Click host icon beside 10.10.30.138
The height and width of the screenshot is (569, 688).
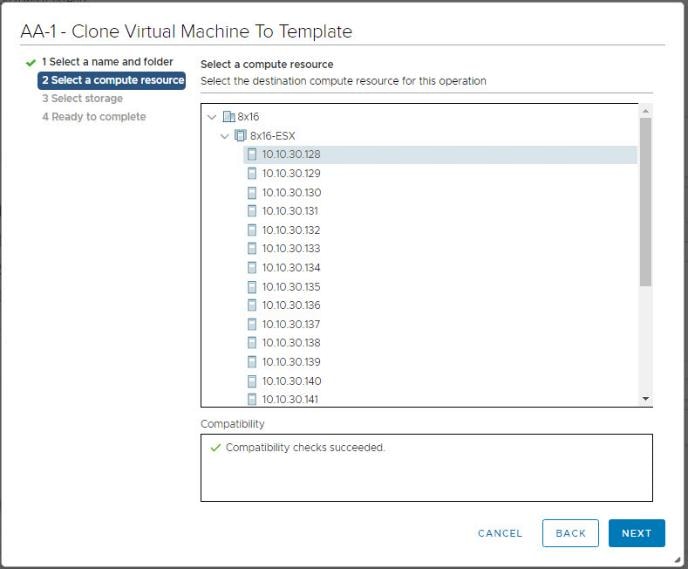point(252,343)
